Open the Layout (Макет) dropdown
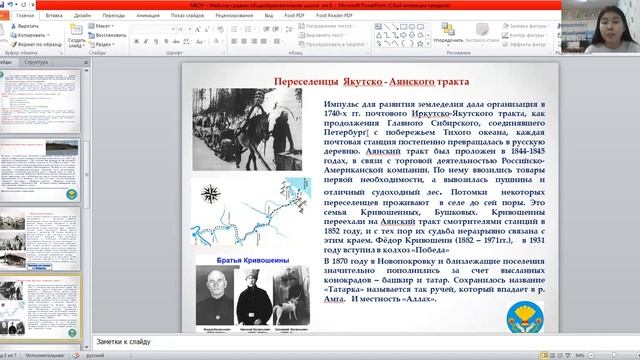Viewport: 640px width, 360px height. (x=100, y=26)
